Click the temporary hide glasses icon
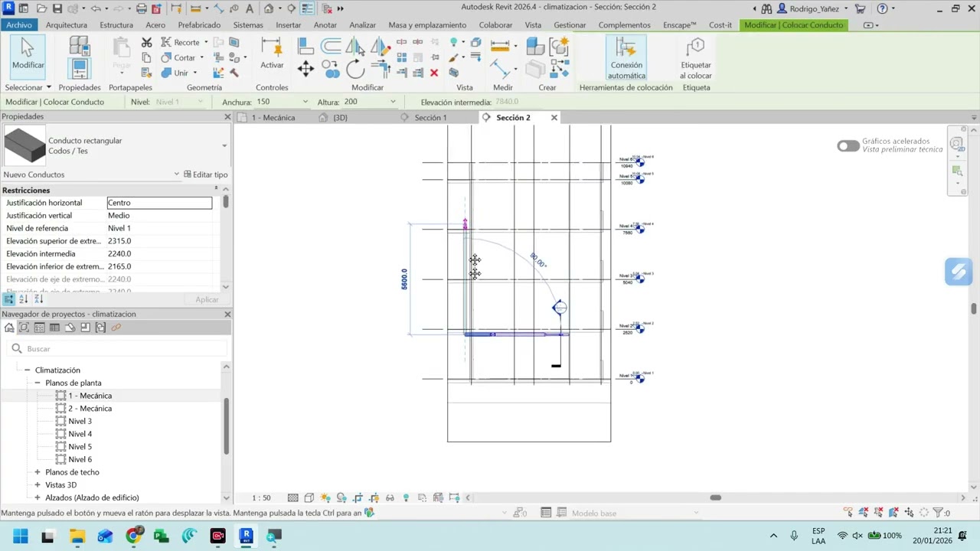This screenshot has width=980, height=551. point(390,497)
